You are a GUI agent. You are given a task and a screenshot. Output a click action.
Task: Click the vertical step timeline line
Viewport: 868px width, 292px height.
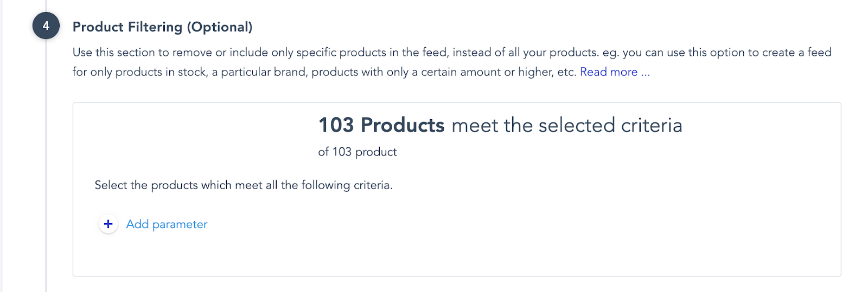[46, 163]
